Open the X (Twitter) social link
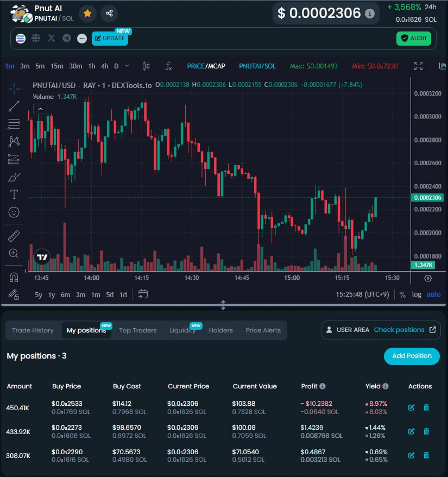The width and height of the screenshot is (448, 477). click(x=52, y=39)
